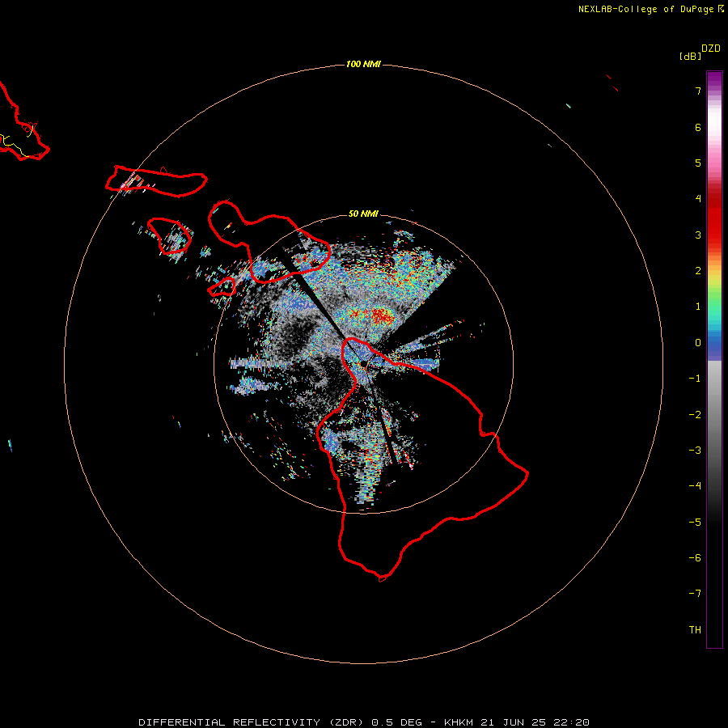728x728 pixels.
Task: Click the 100 NMI range ring label
Action: (x=363, y=64)
